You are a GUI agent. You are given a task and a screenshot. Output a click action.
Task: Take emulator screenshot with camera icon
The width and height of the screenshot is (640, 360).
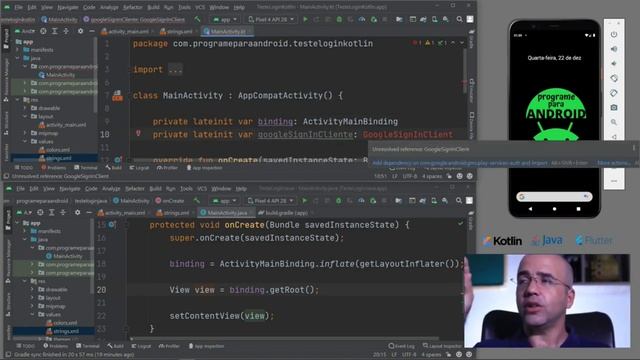coord(614,108)
